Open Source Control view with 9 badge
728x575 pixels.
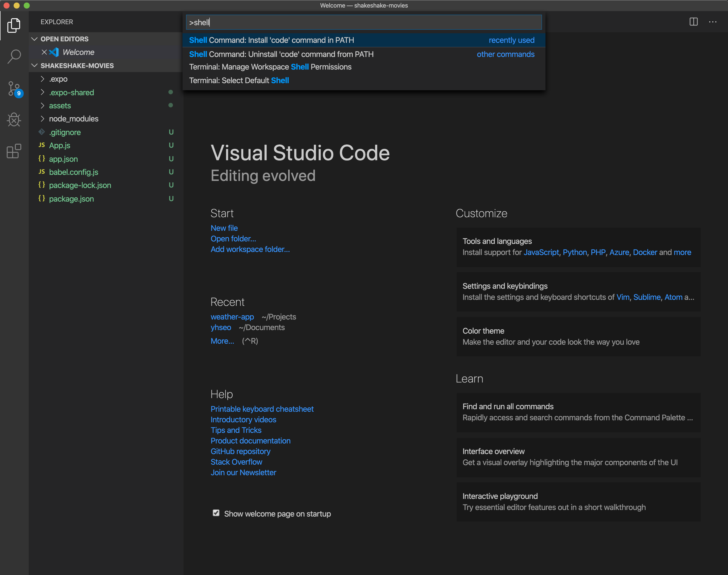click(x=15, y=89)
